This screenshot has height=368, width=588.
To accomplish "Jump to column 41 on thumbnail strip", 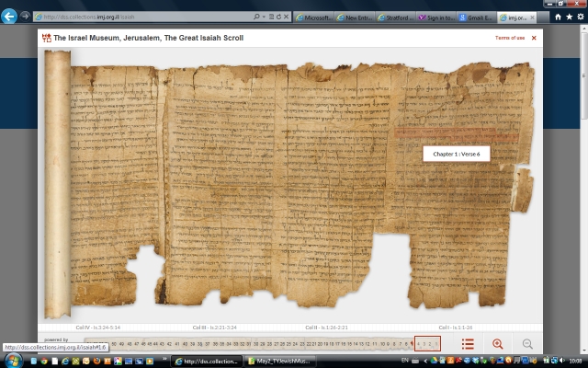I will click(x=177, y=344).
